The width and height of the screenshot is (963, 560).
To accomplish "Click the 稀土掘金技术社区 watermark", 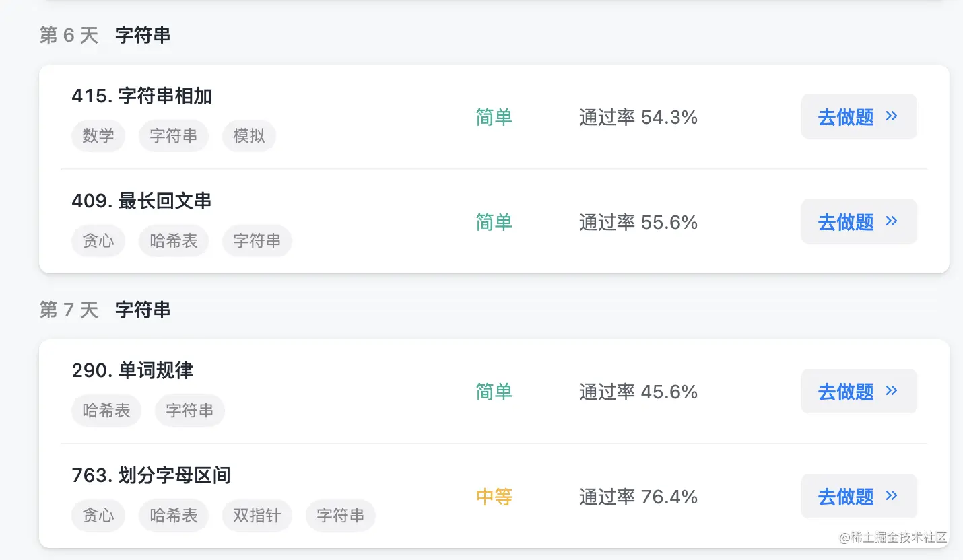I will tap(893, 537).
